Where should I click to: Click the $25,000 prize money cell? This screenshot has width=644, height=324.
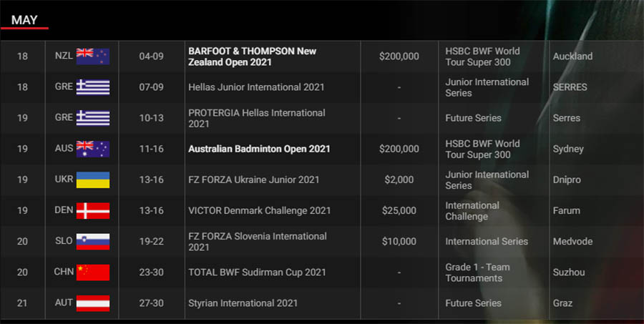(399, 210)
